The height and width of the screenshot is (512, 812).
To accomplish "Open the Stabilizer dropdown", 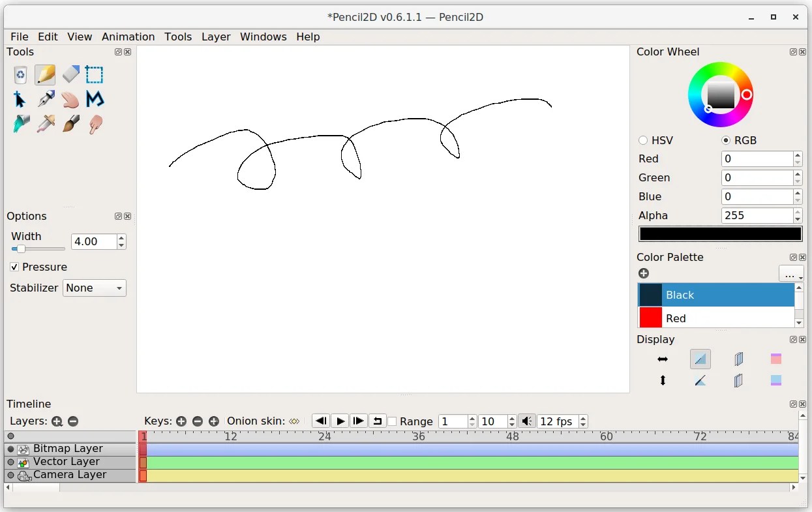I will coord(94,288).
